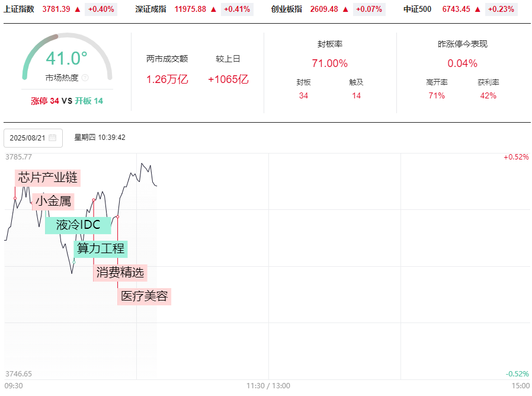Click the 开板 14 count
This screenshot has width=532, height=396.
[x=89, y=101]
